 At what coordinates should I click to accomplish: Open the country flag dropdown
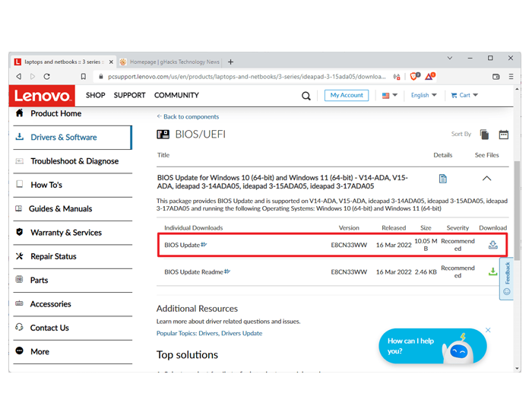pyautogui.click(x=389, y=95)
